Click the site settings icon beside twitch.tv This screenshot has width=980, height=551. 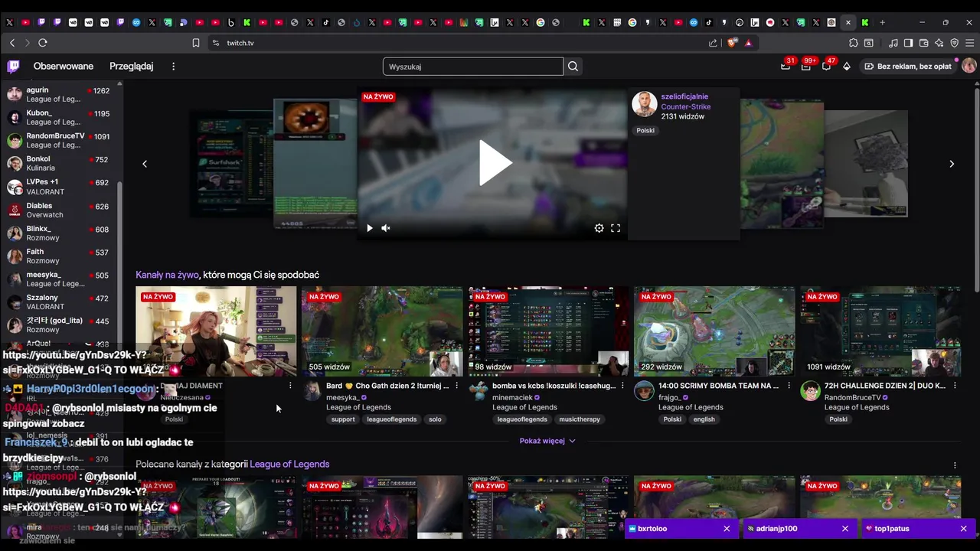[215, 43]
